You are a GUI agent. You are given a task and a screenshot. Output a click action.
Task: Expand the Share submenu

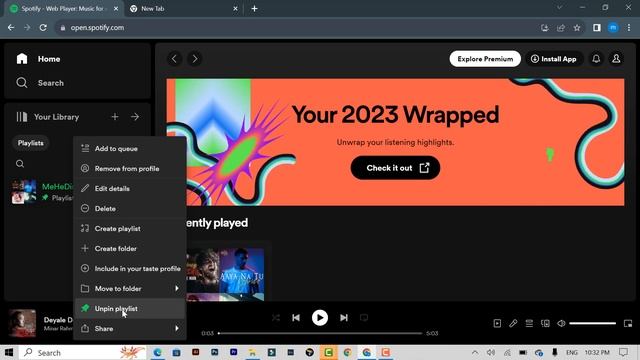click(129, 329)
